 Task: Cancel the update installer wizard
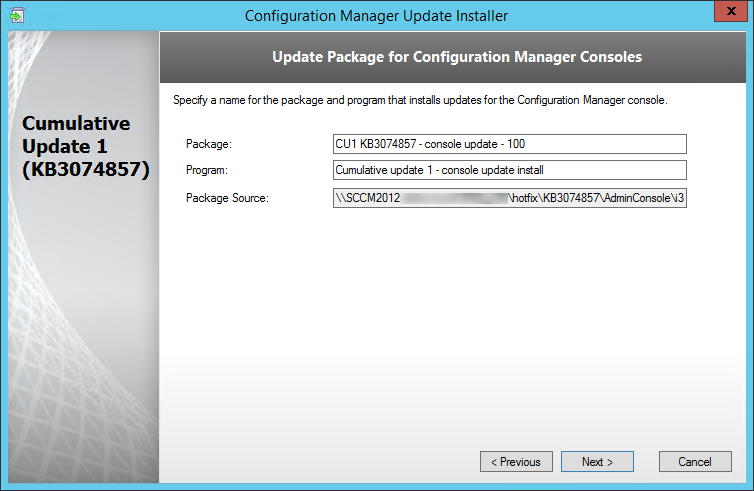(695, 462)
